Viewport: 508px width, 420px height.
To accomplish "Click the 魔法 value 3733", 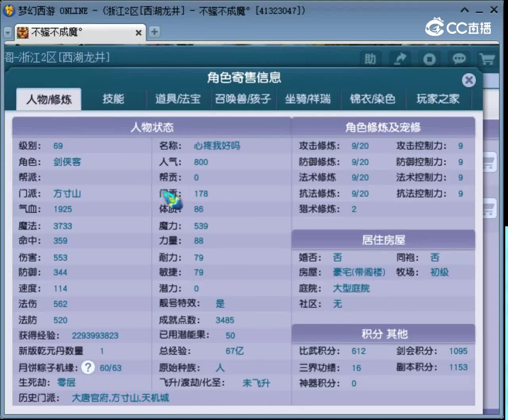I will tap(63, 226).
